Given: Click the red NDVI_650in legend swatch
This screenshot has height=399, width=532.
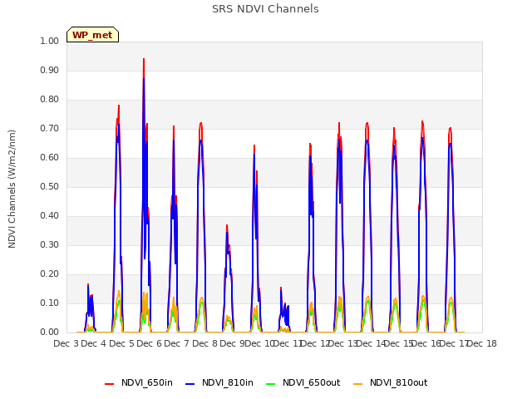Looking at the screenshot, I should (x=109, y=383).
